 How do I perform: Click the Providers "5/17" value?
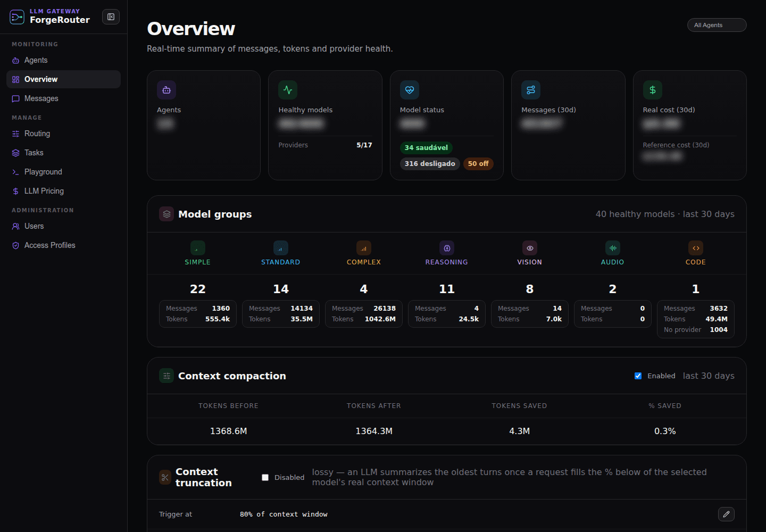coord(364,145)
